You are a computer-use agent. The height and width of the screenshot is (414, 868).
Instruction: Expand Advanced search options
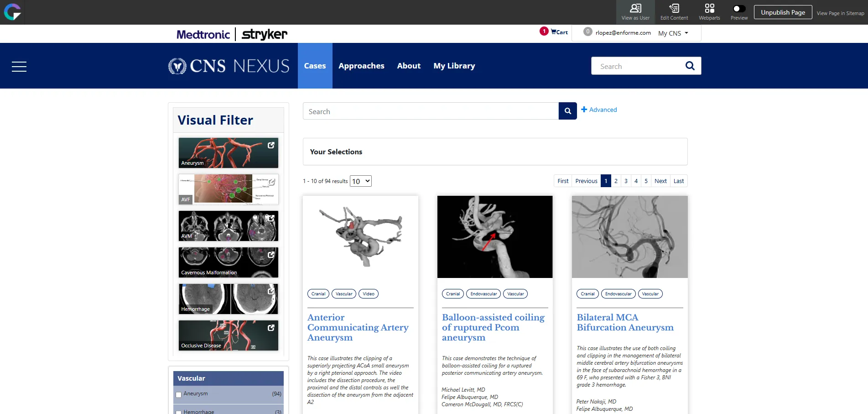coord(599,110)
